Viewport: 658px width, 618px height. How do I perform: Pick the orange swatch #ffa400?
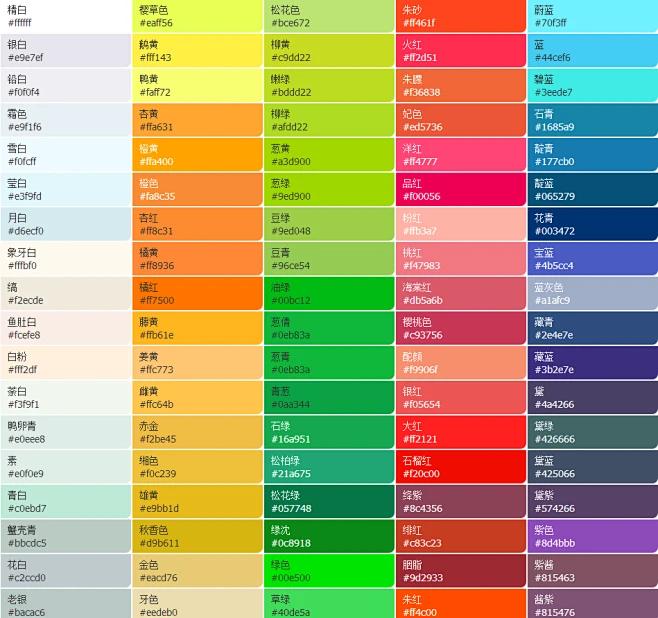[197, 154]
